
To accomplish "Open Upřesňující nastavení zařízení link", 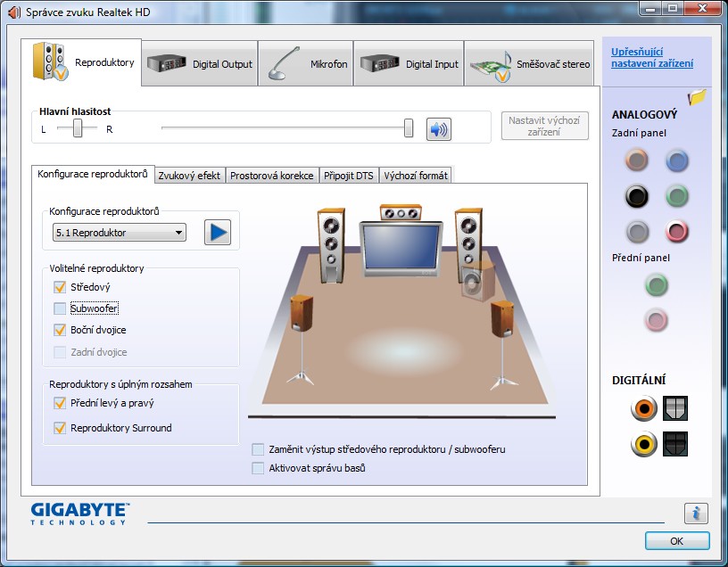I will pyautogui.click(x=652, y=58).
